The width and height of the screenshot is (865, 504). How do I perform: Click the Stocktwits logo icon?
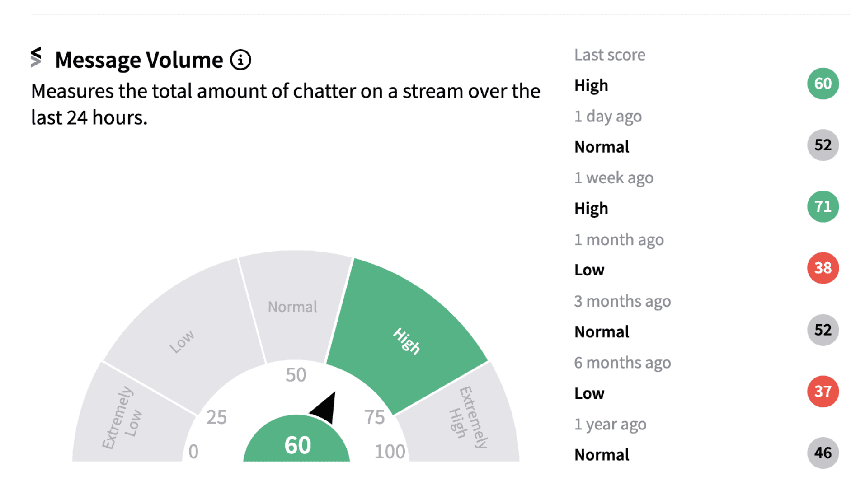click(36, 57)
